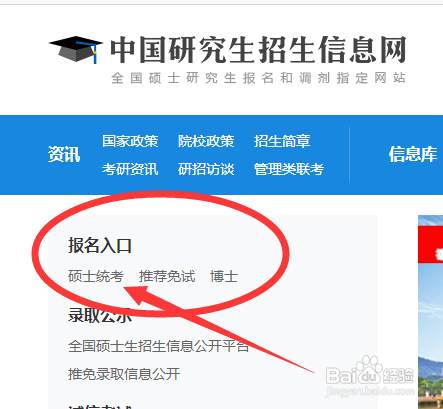Visit 管理类联考 page
The width and height of the screenshot is (443, 409).
289,169
